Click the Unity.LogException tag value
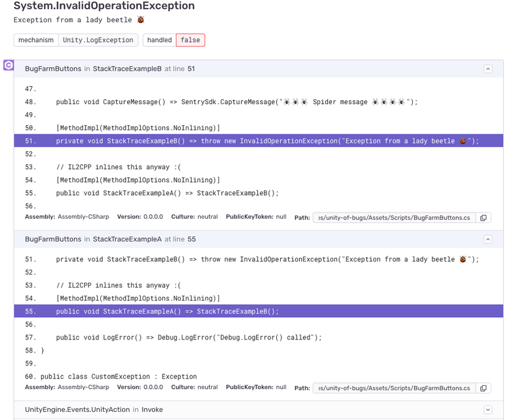513x420 pixels. click(x=98, y=40)
